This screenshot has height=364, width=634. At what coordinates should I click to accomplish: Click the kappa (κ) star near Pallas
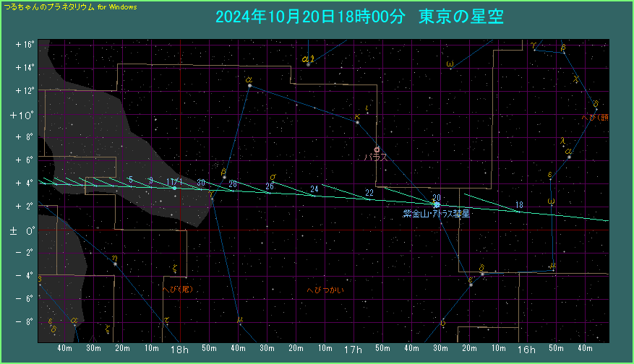[x=357, y=122]
